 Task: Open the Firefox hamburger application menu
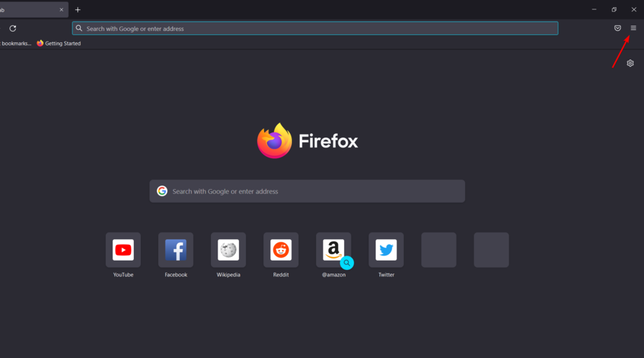pos(633,28)
